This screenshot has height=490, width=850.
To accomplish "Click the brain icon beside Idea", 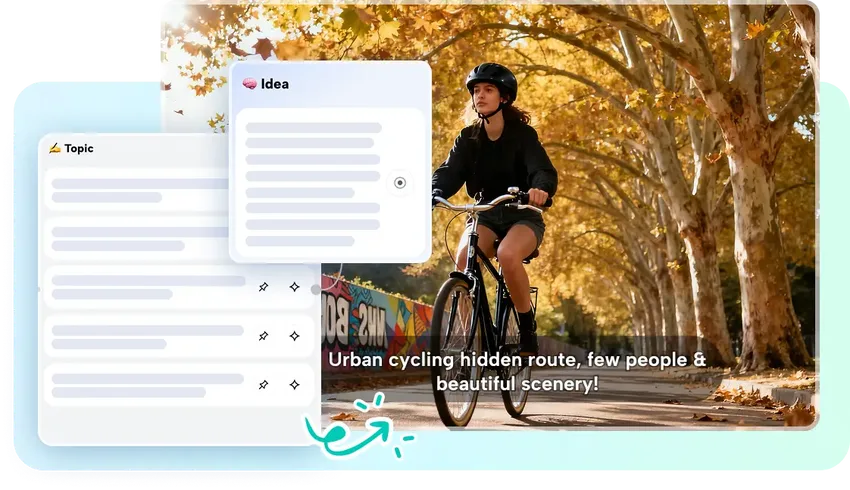I will point(250,84).
